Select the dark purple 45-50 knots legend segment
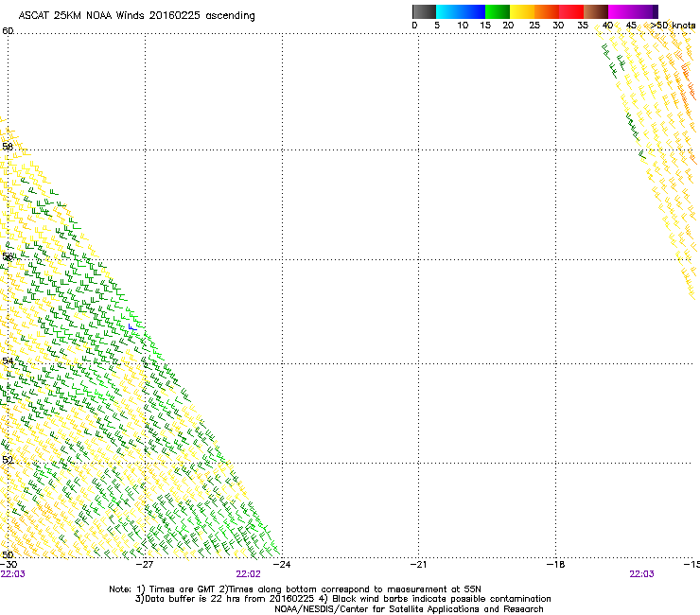 pos(645,11)
